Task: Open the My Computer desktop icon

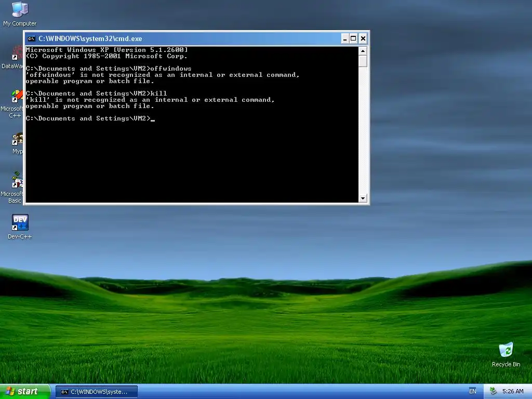Action: tap(20, 14)
